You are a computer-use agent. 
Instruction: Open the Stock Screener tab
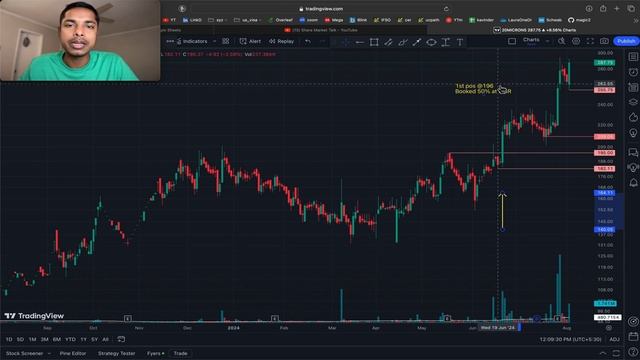(x=24, y=353)
